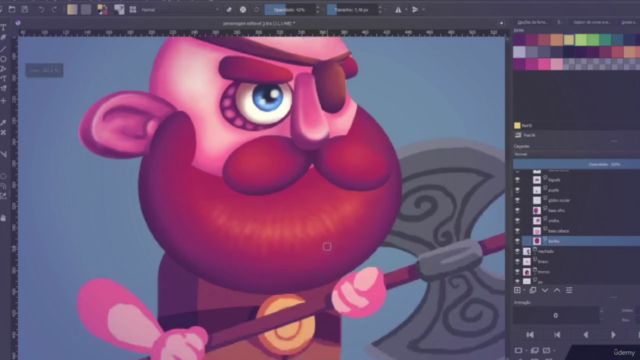Pick the hot pink swatch in the palette's bottom row

(x=544, y=64)
